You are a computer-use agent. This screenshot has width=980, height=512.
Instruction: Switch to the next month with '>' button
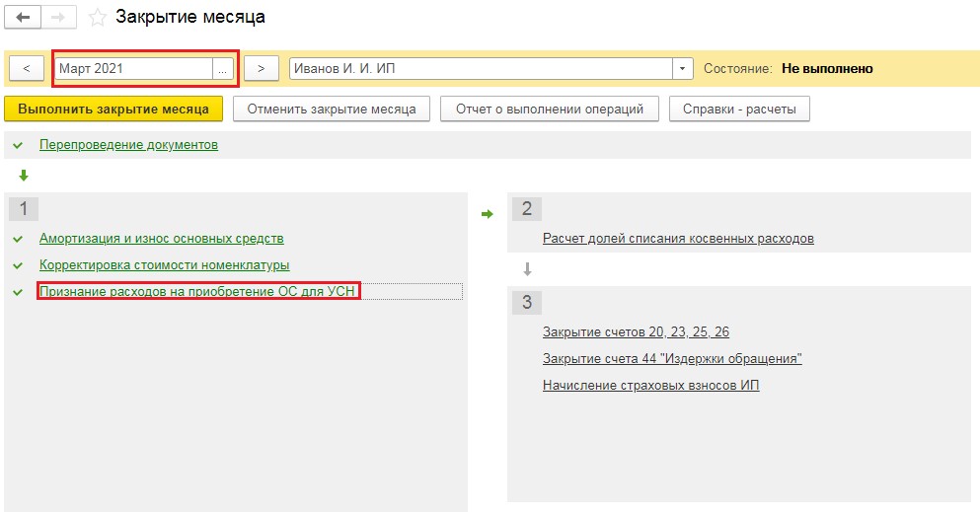(x=261, y=69)
